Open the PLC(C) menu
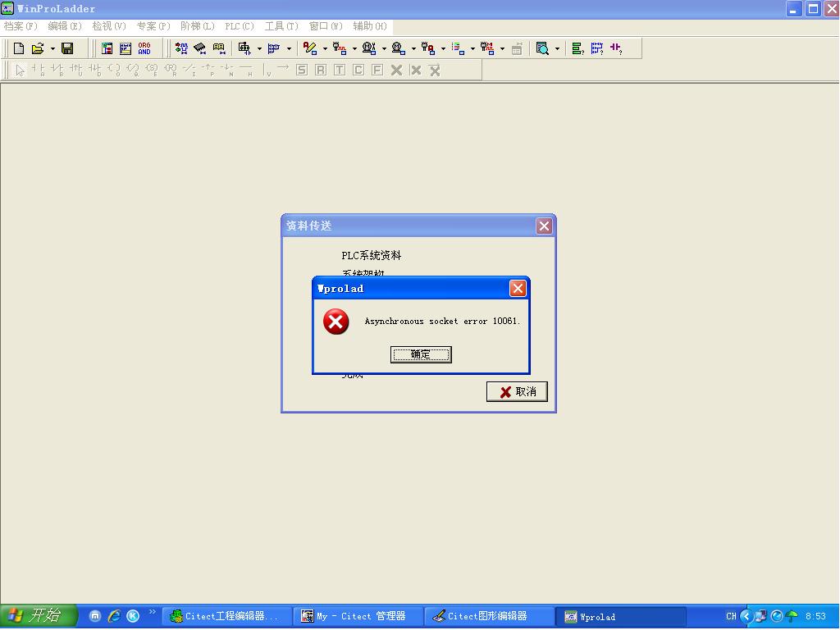 [240, 26]
